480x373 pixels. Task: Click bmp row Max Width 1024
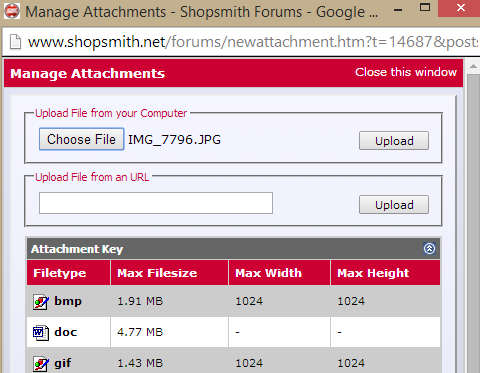[x=249, y=301]
